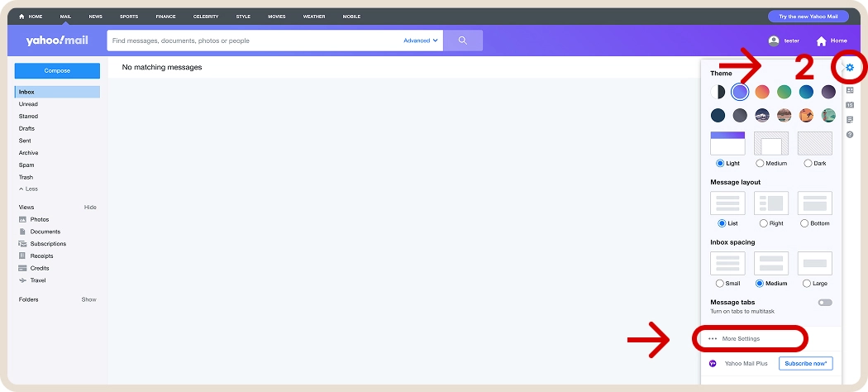
Task: Open the Subscriptions view icon
Action: (x=22, y=244)
